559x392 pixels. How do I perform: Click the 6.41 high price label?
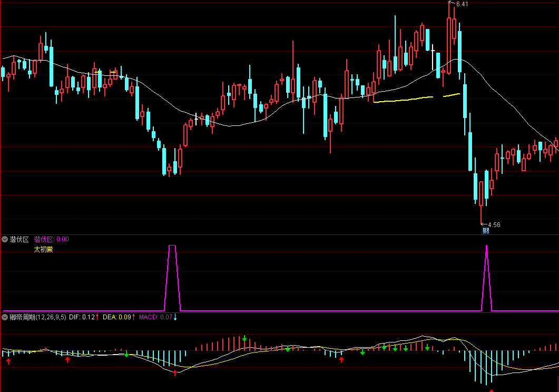462,4
